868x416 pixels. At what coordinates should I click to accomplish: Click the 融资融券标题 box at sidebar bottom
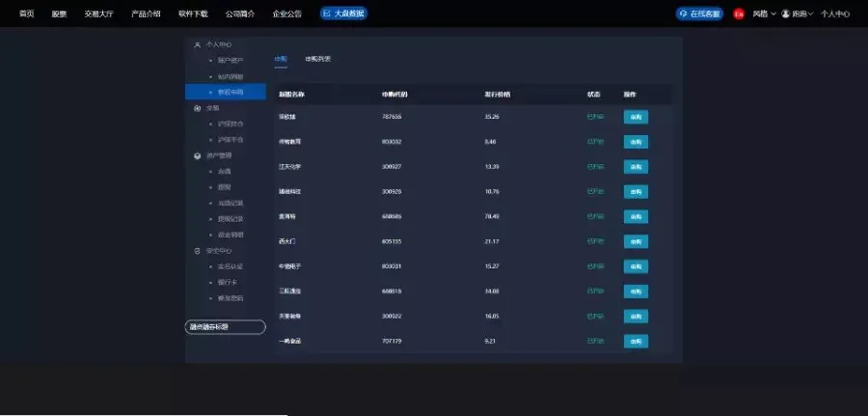pos(225,327)
